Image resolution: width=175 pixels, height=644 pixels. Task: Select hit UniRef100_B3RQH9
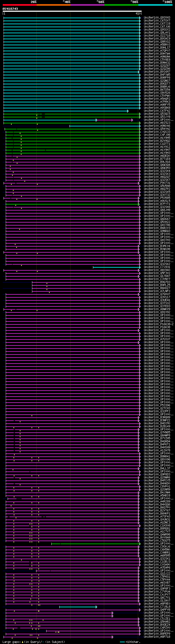pos(157,417)
